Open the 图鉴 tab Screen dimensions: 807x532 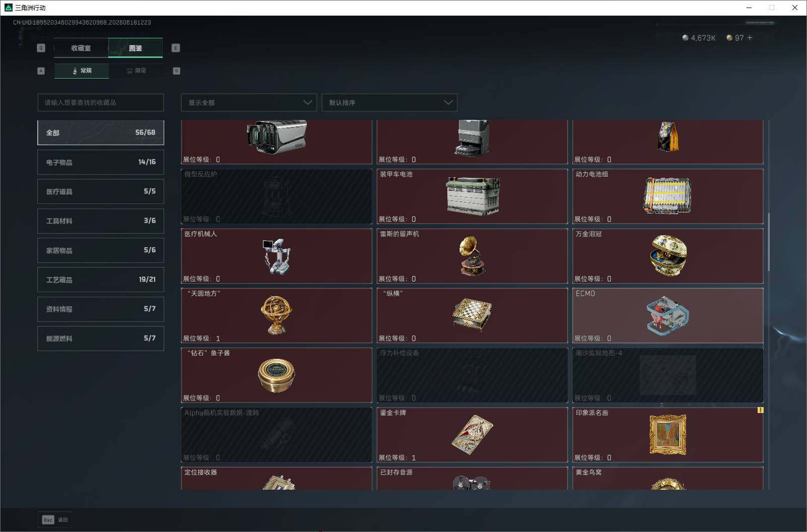tap(136, 48)
